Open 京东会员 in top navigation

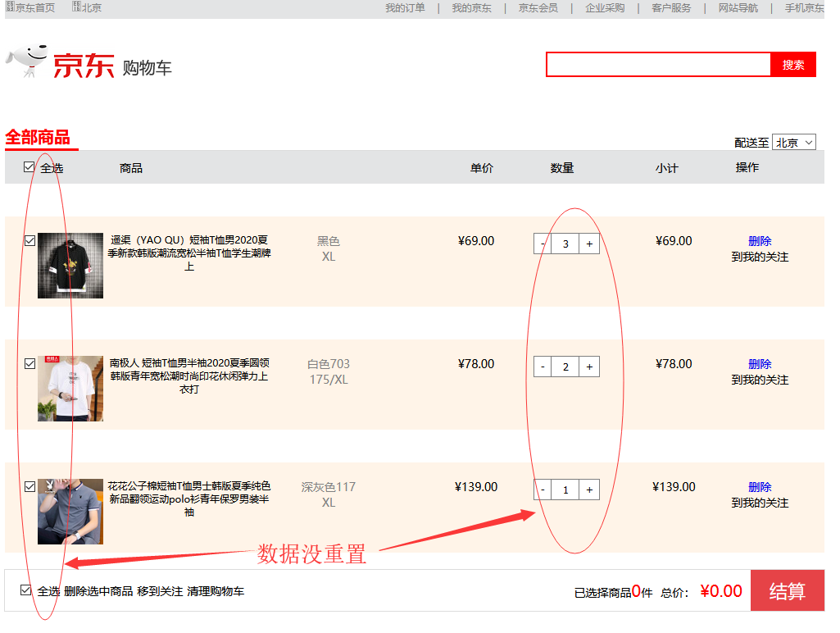[538, 8]
